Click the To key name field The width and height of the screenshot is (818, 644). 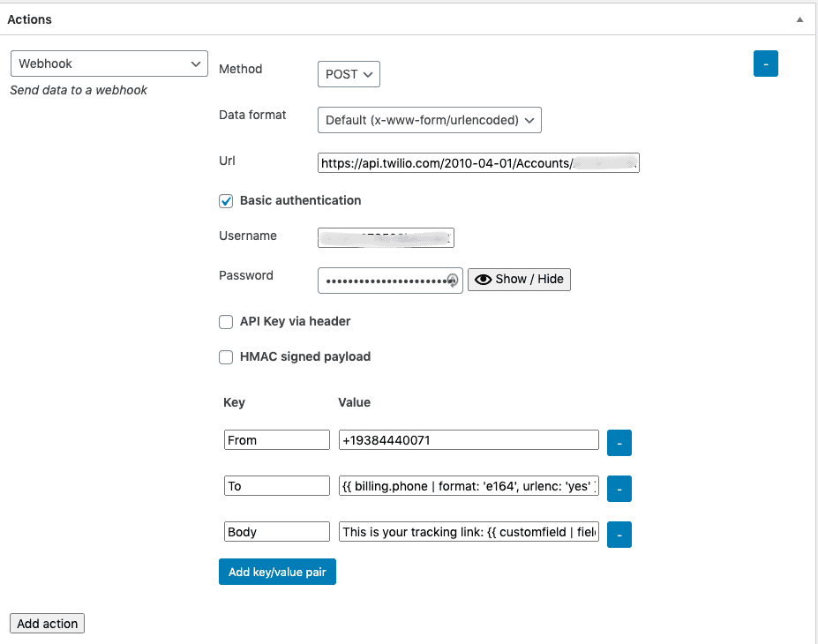click(x=276, y=486)
